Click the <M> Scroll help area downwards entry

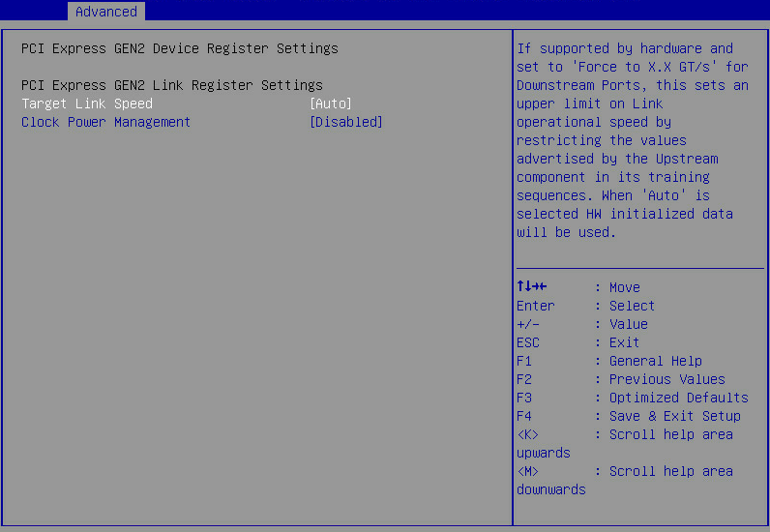coord(625,481)
